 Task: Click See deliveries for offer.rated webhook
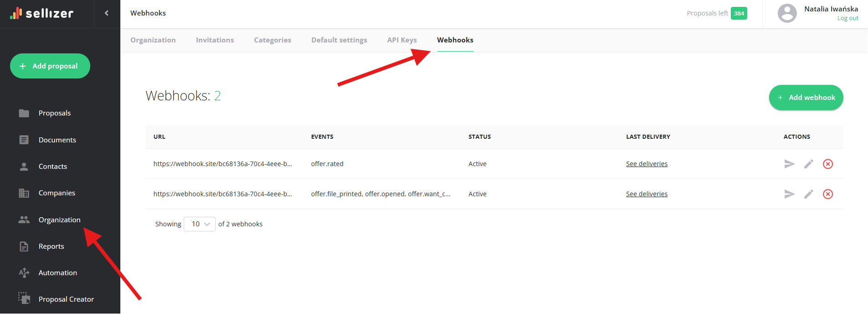coord(647,164)
